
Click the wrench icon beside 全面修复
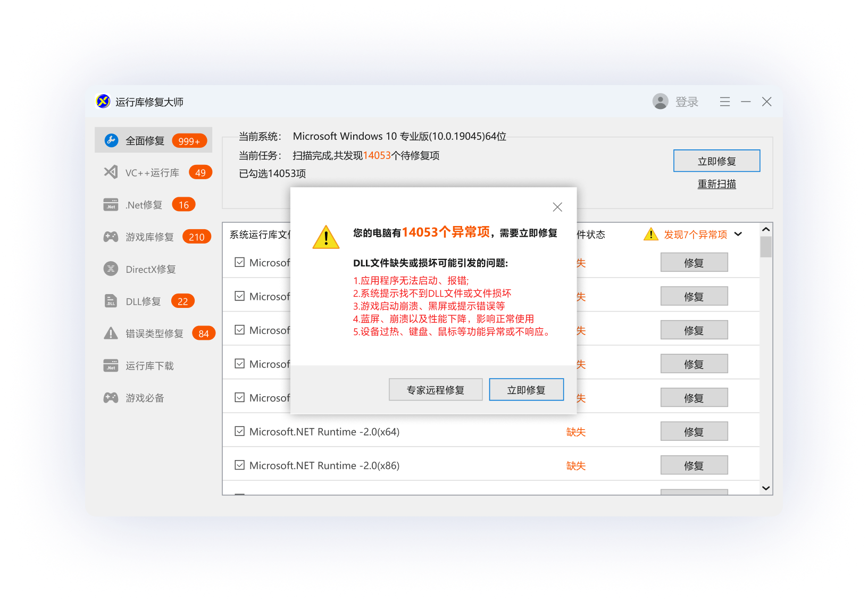(x=111, y=140)
